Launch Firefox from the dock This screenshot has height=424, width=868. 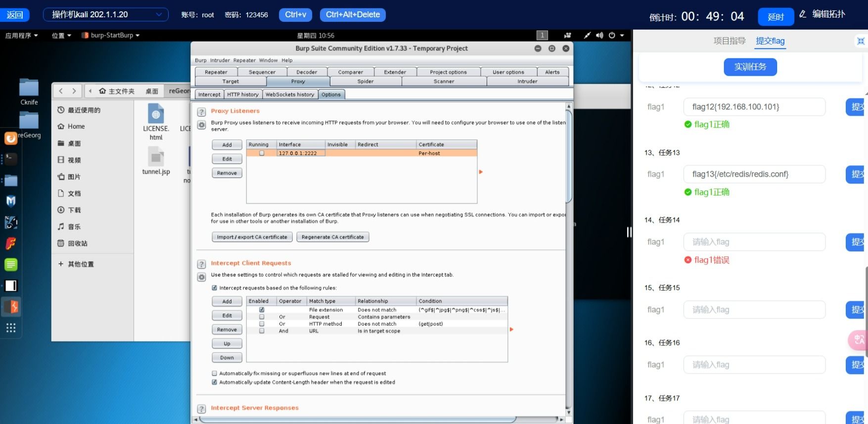[x=11, y=138]
